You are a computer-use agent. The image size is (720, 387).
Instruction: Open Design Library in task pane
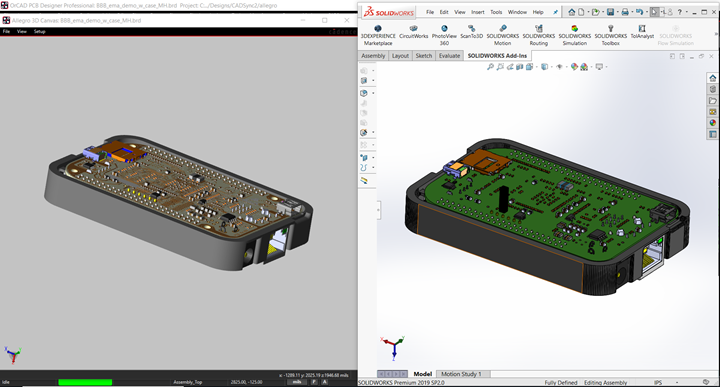click(x=713, y=89)
